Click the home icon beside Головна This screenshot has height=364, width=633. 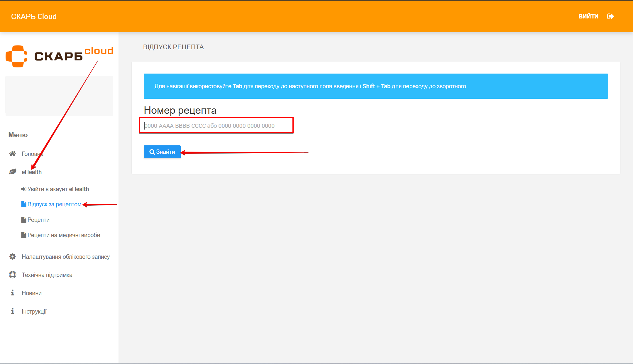(12, 154)
